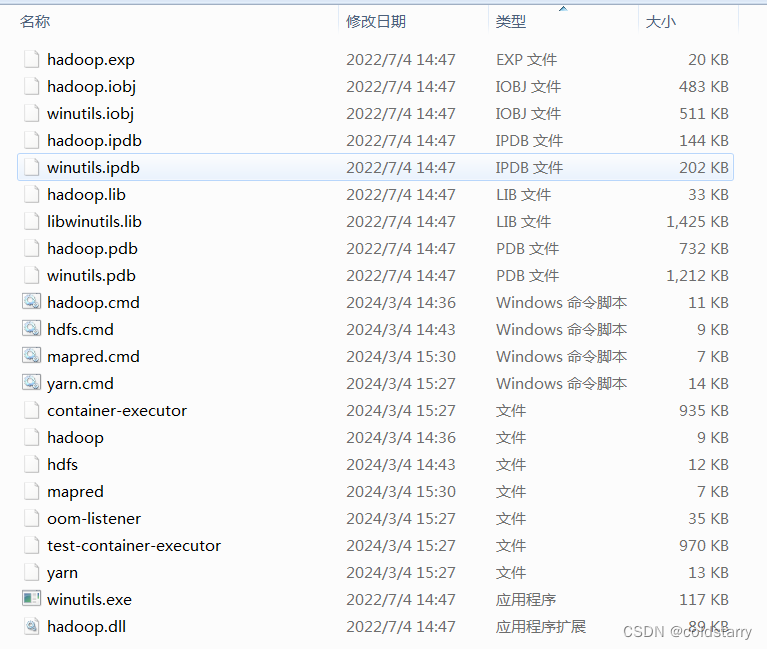The width and height of the screenshot is (767, 649).
Task: Click the container-executor file icon
Action: coord(32,410)
